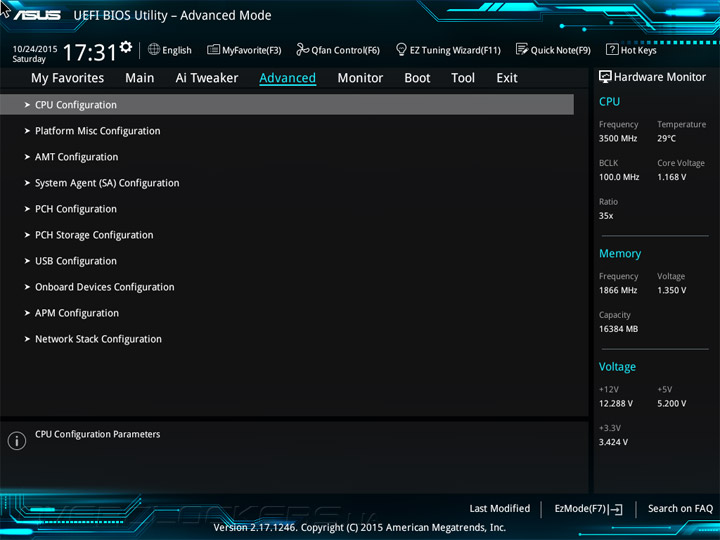Switch to the My Favorites tab
Viewport: 720px width, 540px height.
(x=68, y=78)
